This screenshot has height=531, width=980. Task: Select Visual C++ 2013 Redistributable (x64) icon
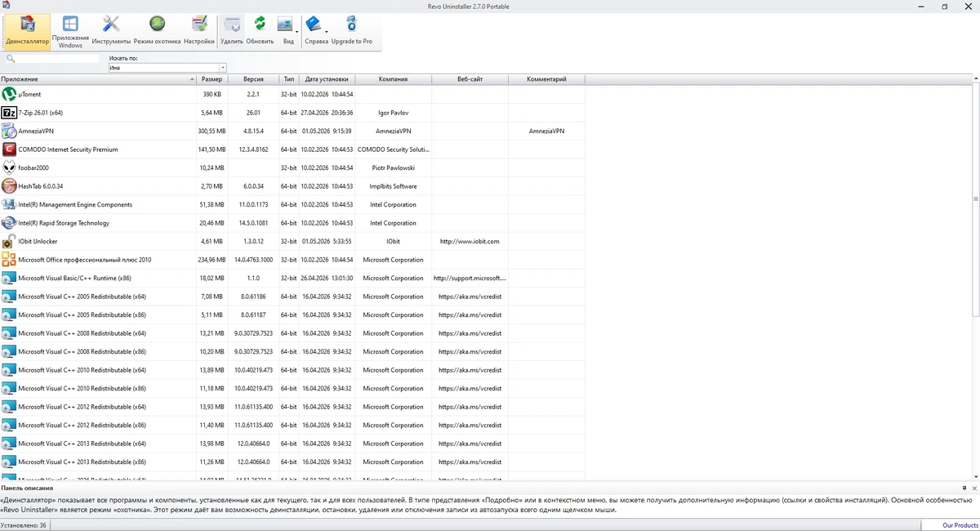pos(9,444)
